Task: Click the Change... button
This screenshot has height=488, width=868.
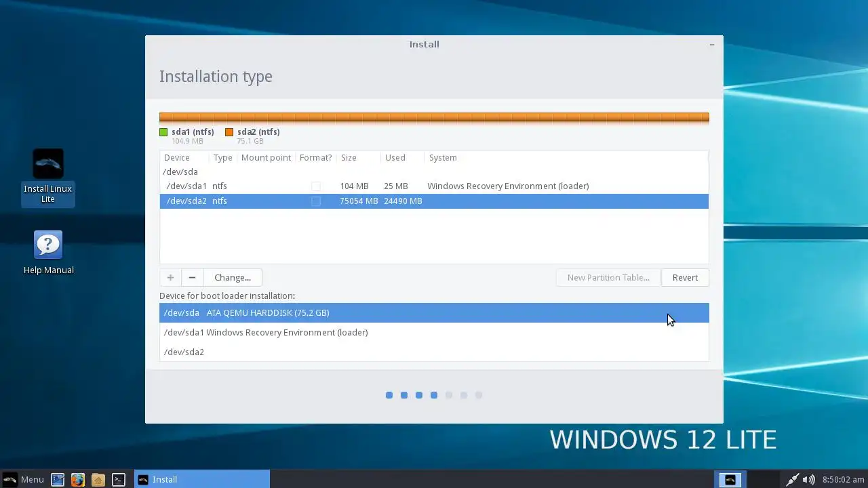Action: pos(233,277)
